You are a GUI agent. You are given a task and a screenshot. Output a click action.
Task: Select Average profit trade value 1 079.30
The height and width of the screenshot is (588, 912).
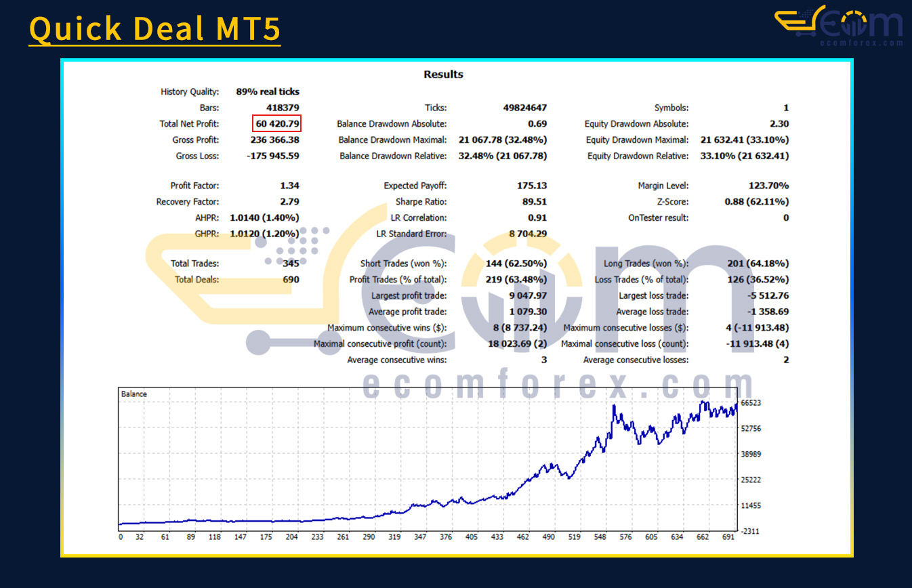pyautogui.click(x=528, y=312)
